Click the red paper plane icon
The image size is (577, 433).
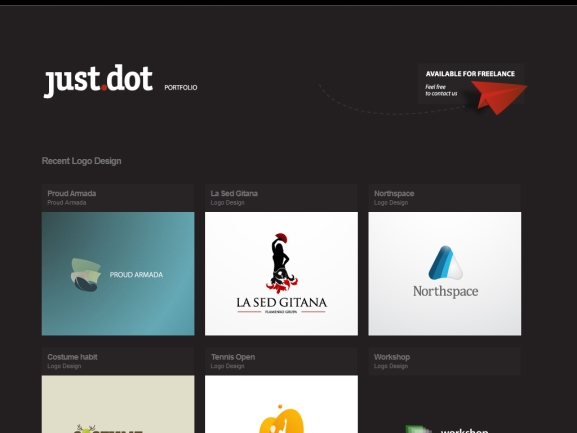(499, 98)
